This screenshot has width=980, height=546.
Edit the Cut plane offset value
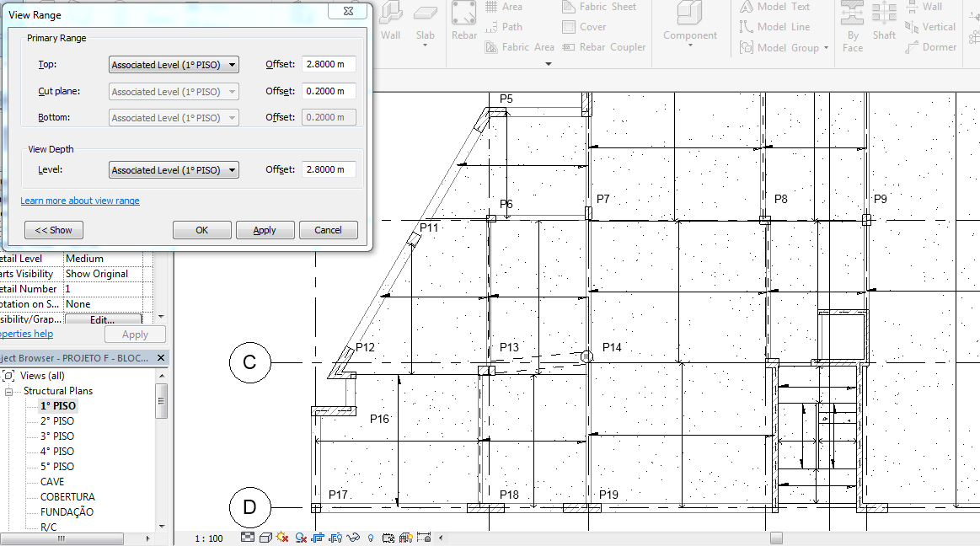point(328,90)
